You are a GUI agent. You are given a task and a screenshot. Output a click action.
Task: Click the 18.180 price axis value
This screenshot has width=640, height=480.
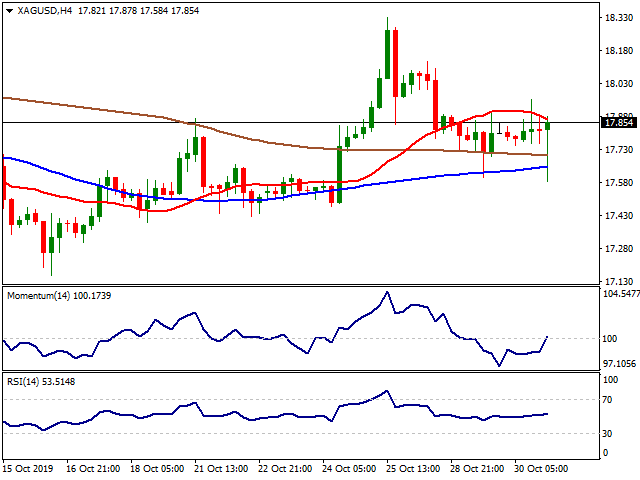point(619,51)
